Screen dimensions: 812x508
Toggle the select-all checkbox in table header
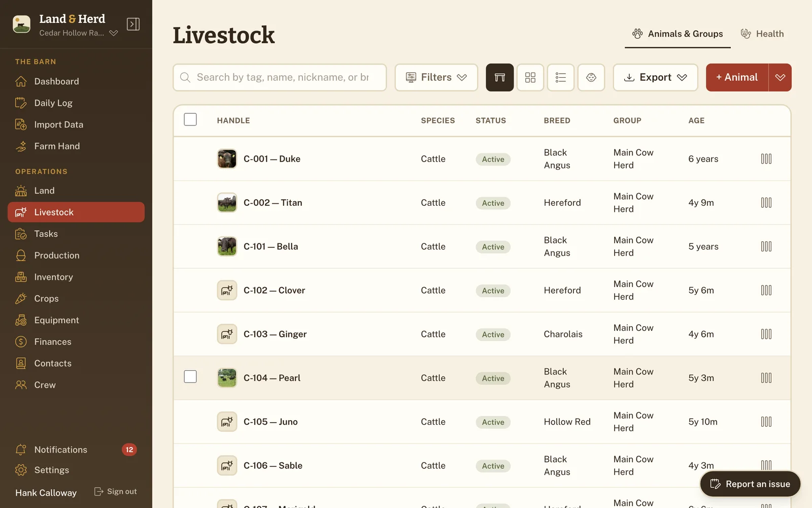[190, 119]
